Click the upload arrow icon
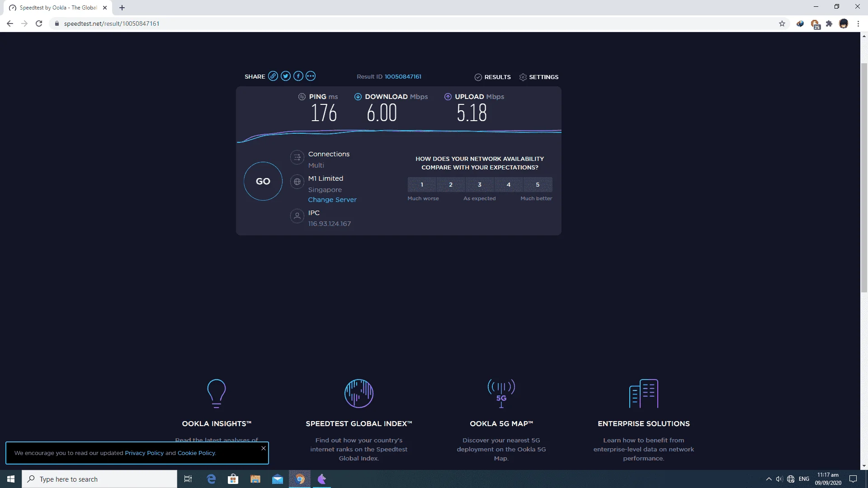This screenshot has width=868, height=488. coord(448,97)
